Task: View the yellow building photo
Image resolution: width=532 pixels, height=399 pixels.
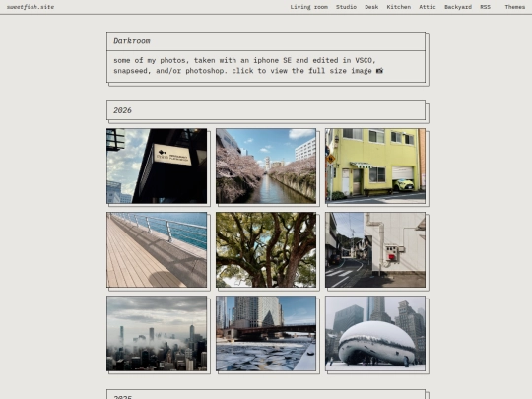Action: 375,166
